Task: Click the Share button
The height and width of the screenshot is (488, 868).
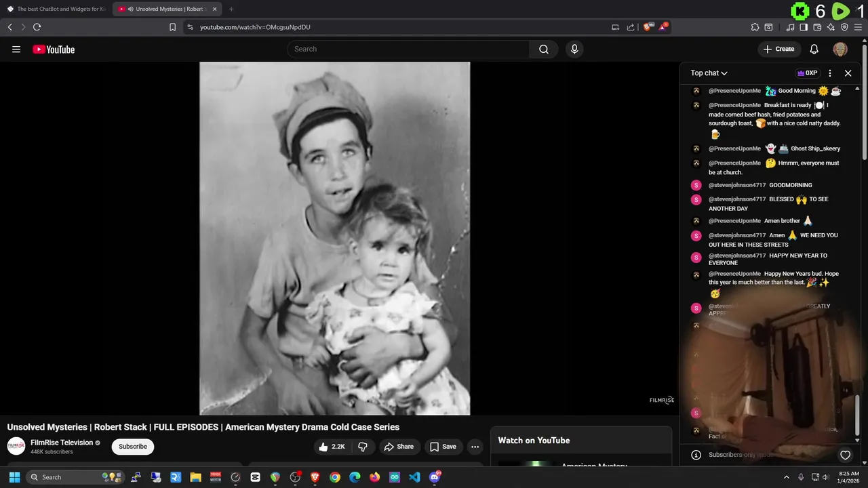Action: [x=399, y=447]
